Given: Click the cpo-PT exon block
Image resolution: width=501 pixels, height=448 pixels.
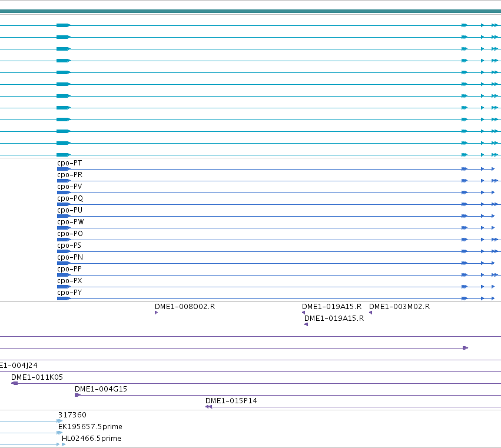Looking at the screenshot, I should coord(64,169).
